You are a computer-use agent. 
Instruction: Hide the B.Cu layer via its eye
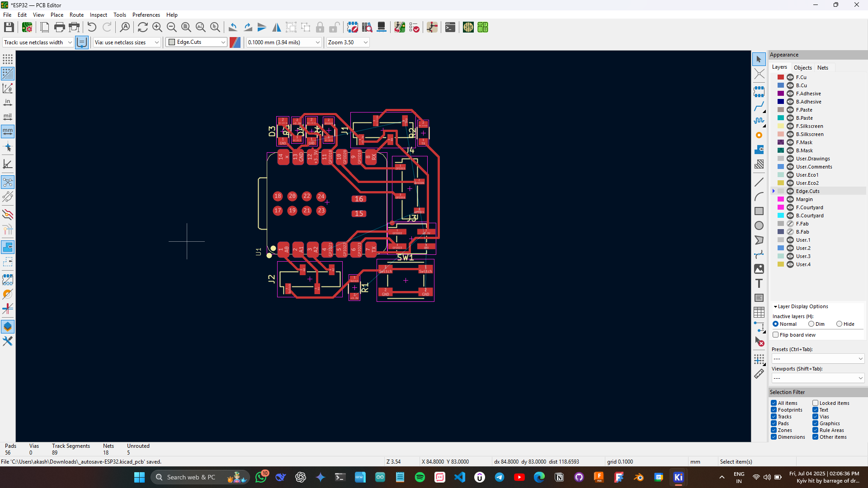[x=790, y=85]
